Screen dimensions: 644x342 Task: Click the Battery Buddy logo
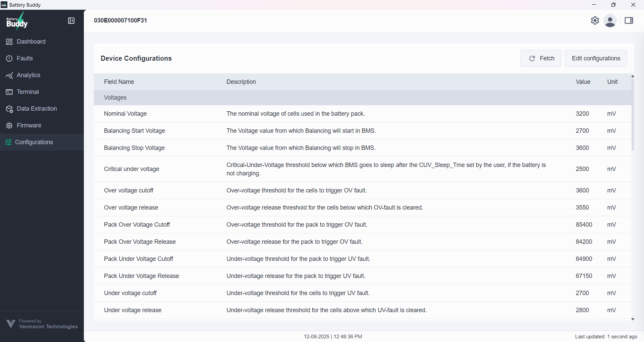point(17,21)
